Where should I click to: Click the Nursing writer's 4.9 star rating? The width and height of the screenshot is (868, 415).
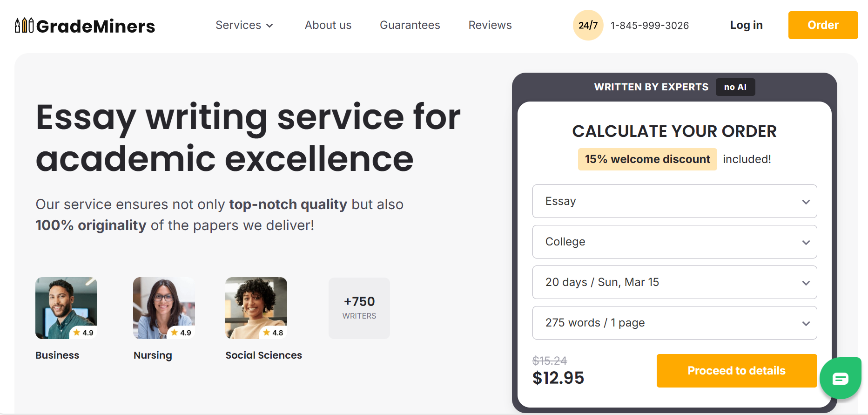[x=182, y=333]
